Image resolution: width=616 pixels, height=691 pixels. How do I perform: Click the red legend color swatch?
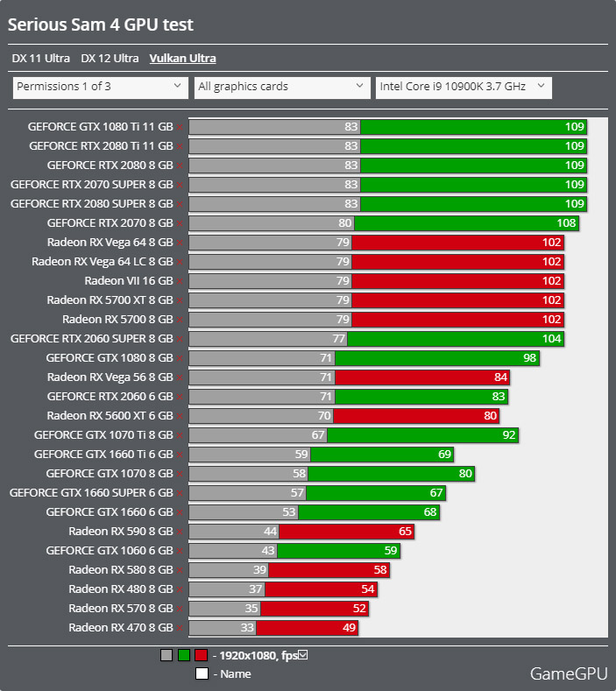[201, 655]
